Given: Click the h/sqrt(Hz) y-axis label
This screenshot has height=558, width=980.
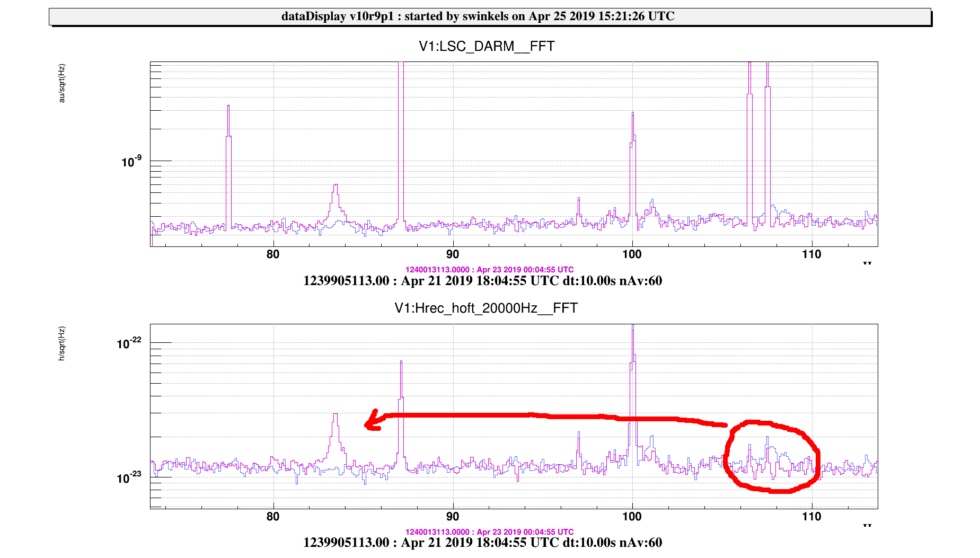Looking at the screenshot, I should 61,344.
